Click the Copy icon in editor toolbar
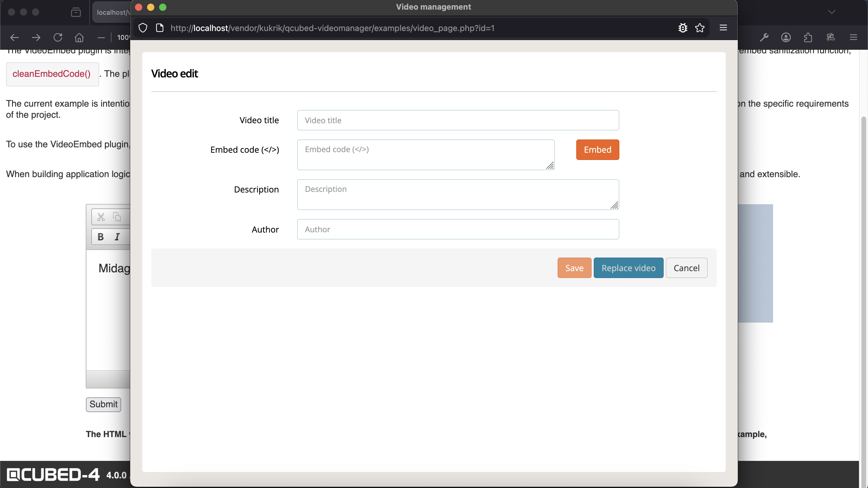 tap(117, 217)
